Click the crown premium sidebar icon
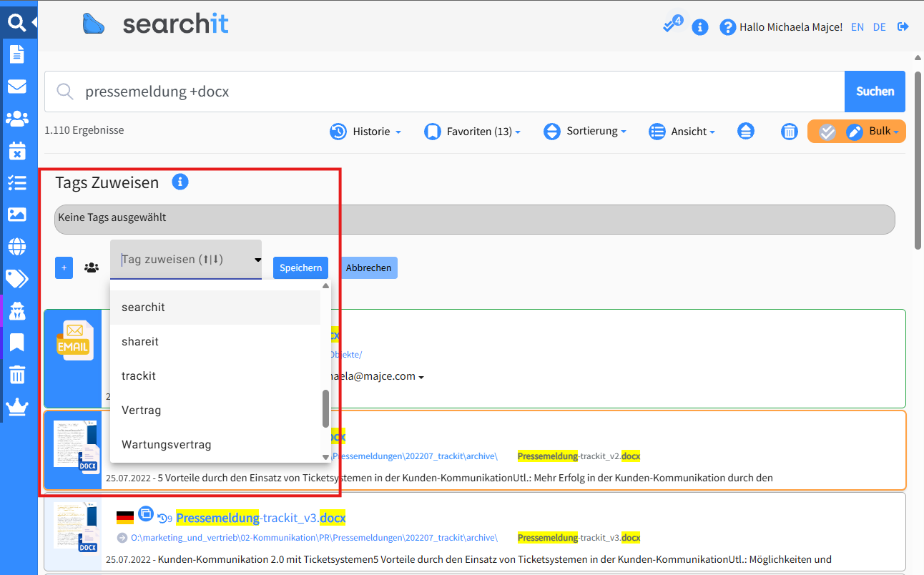Viewport: 924px width, 575px height. coord(17,407)
